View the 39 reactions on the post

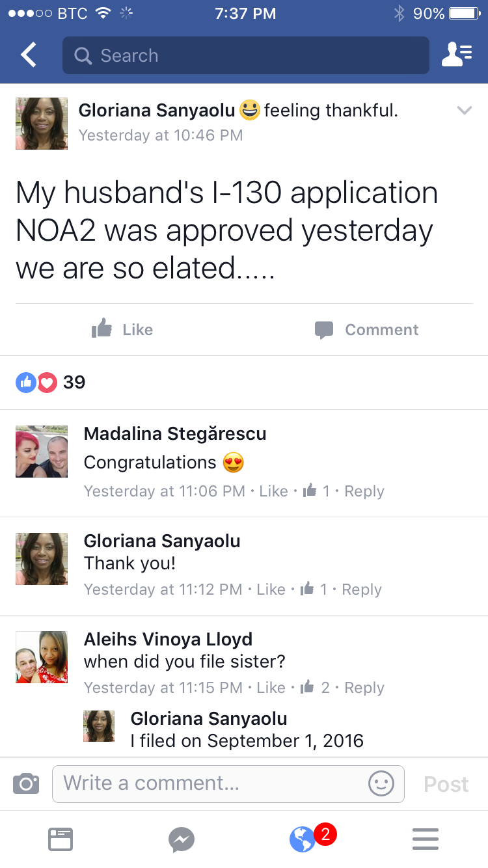coord(51,382)
